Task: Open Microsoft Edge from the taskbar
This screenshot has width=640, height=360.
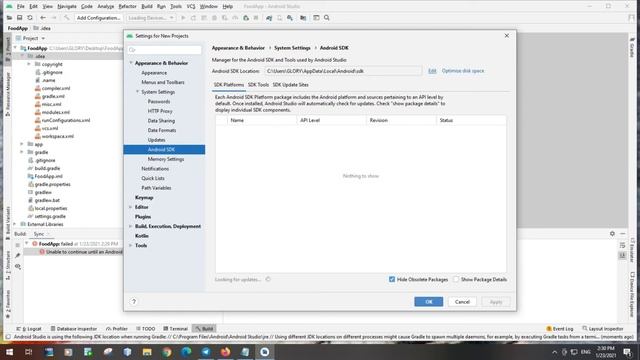Action: click(x=186, y=352)
